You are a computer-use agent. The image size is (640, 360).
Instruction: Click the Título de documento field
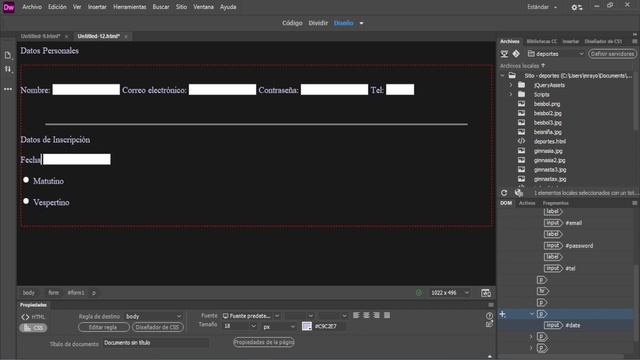pos(155,343)
